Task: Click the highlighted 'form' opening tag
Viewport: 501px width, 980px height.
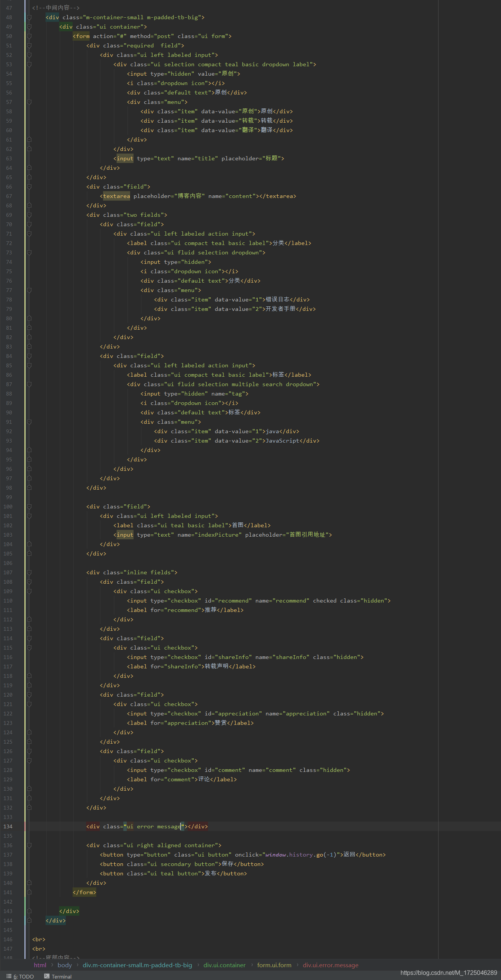Action: click(81, 36)
